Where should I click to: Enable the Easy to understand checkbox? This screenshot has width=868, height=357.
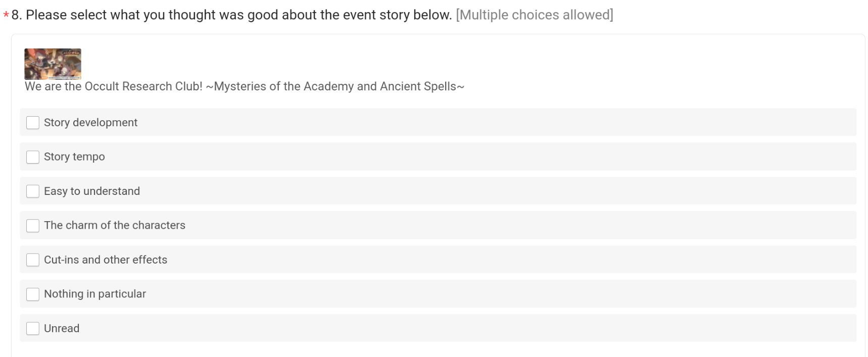coord(33,191)
